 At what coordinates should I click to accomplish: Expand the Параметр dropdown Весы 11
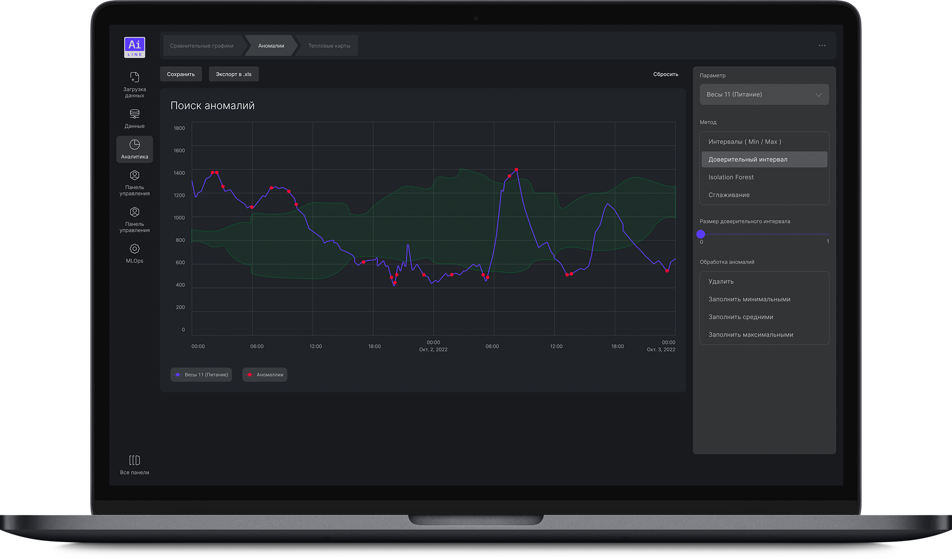tap(764, 95)
